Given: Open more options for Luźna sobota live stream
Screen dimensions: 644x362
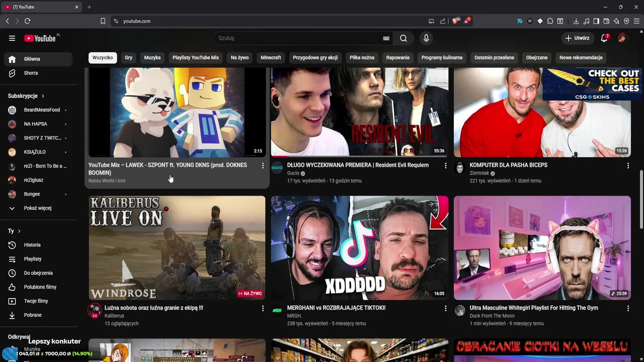Looking at the screenshot, I should pos(263,308).
